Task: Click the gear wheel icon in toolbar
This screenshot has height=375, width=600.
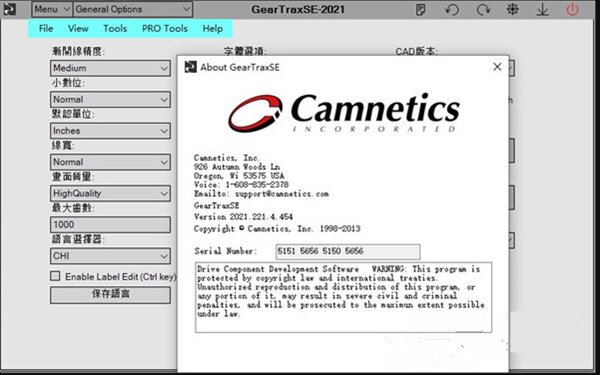Action: 512,9
